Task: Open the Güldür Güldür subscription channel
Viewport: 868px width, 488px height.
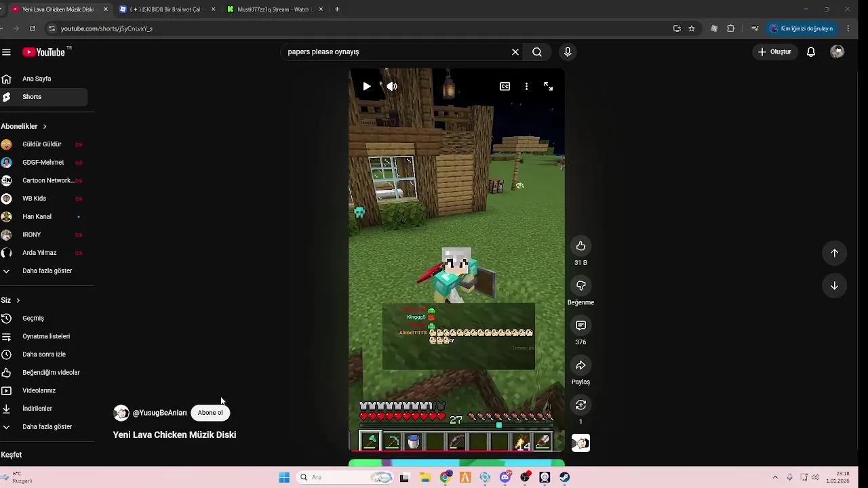Action: [x=43, y=144]
